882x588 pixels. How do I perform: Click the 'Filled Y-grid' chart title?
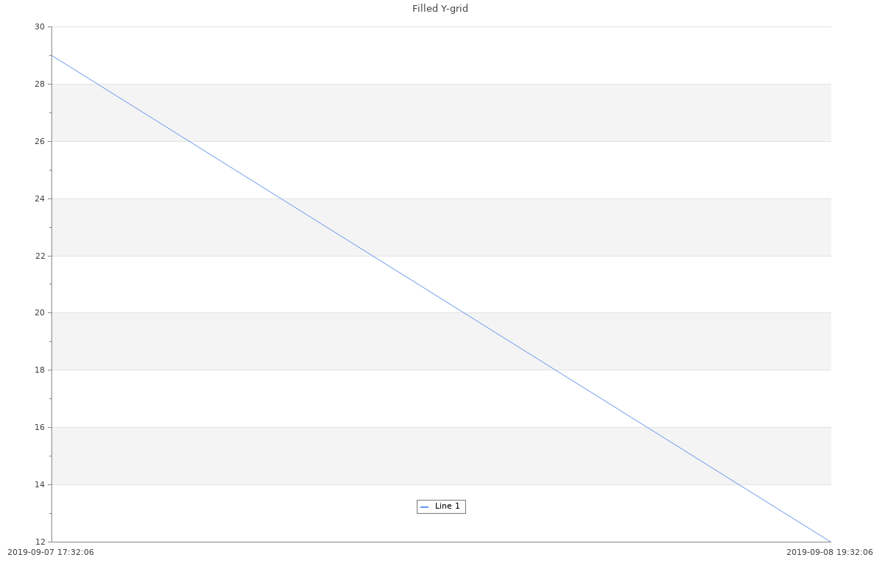click(440, 9)
